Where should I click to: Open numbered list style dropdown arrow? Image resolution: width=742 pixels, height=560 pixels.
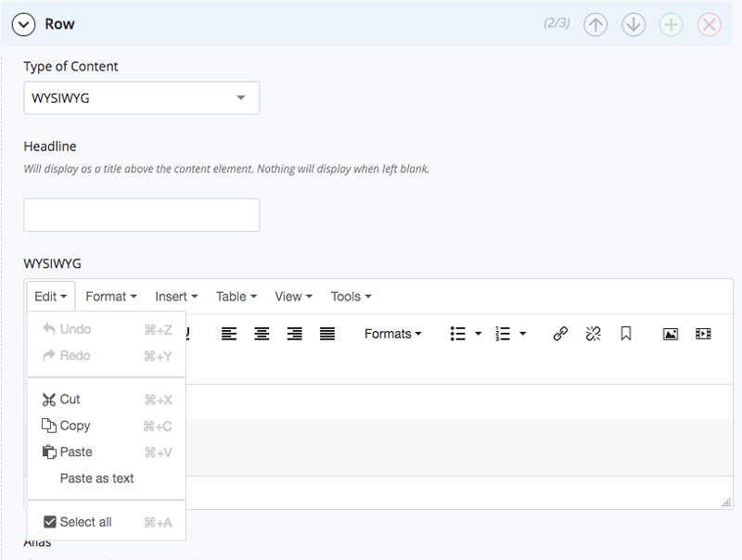coord(523,334)
